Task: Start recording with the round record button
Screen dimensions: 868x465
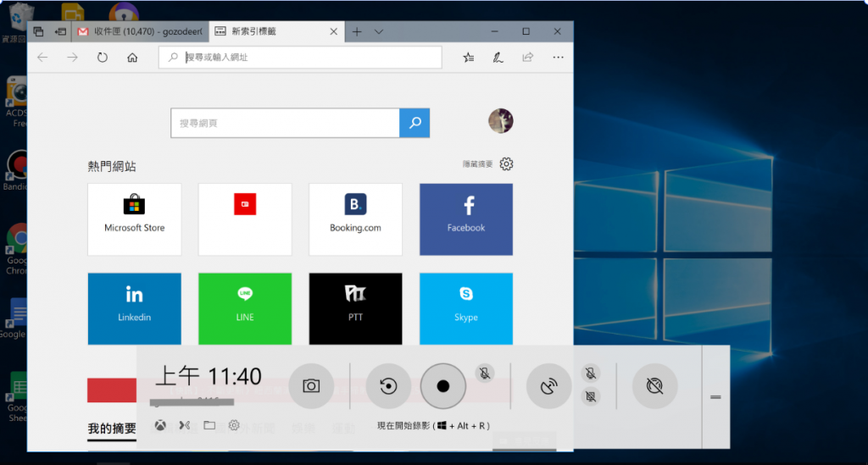Action: [442, 386]
